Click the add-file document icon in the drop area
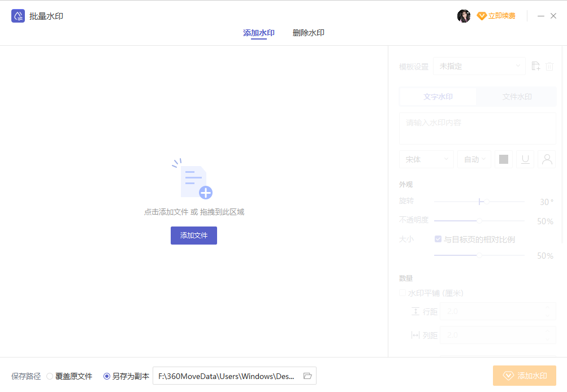The height and width of the screenshot is (392, 567). (x=193, y=181)
